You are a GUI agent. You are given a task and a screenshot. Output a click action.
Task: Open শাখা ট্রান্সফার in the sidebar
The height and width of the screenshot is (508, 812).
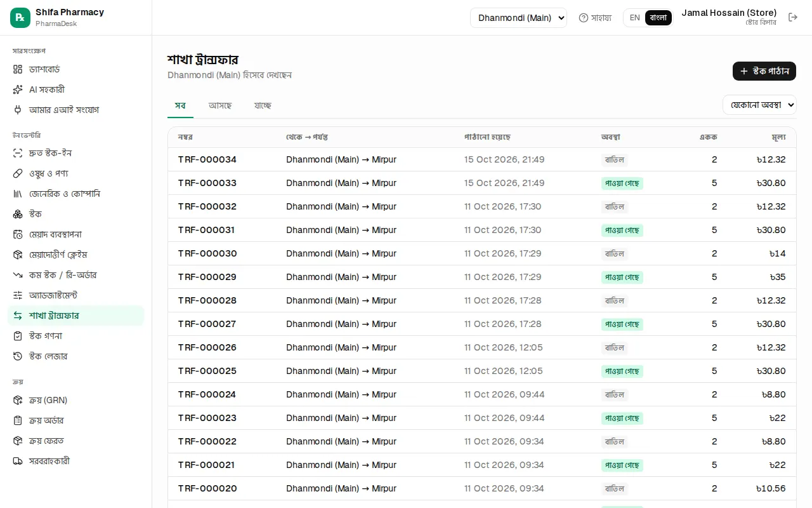point(76,316)
